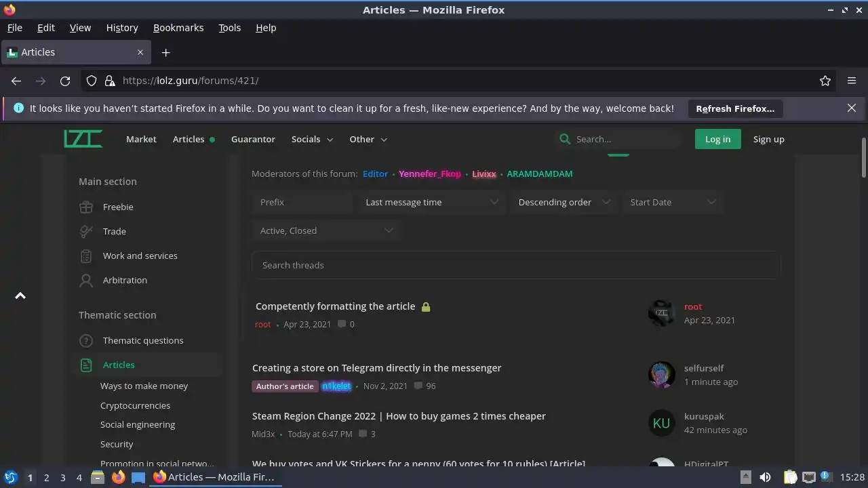Image resolution: width=868 pixels, height=488 pixels.
Task: Open a new tab with plus button
Action: click(x=165, y=52)
